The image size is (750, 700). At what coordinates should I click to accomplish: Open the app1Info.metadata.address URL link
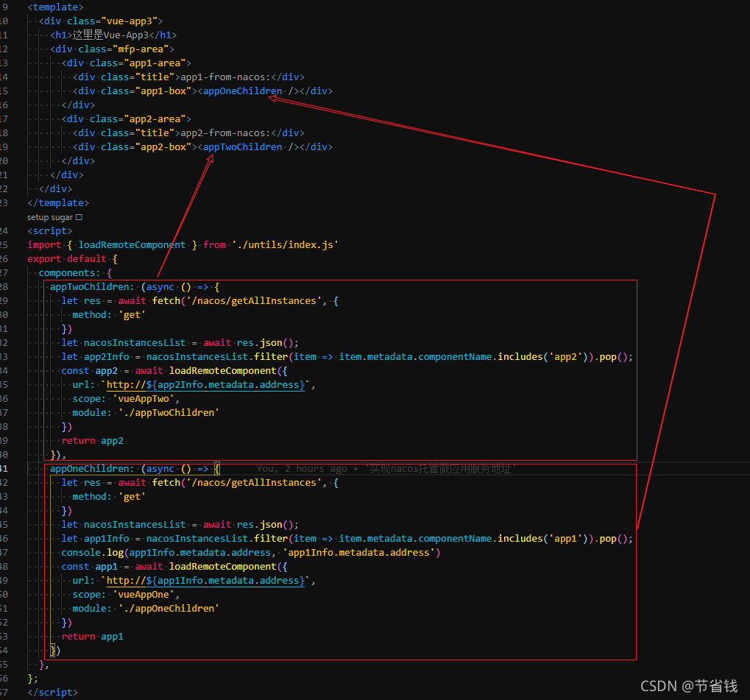tap(205, 580)
